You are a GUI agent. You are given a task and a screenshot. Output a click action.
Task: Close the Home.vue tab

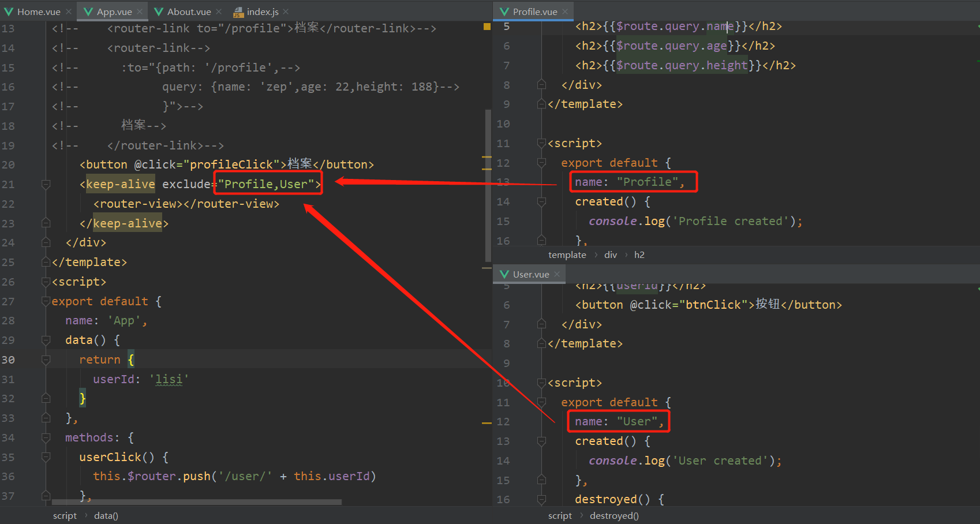tap(68, 12)
